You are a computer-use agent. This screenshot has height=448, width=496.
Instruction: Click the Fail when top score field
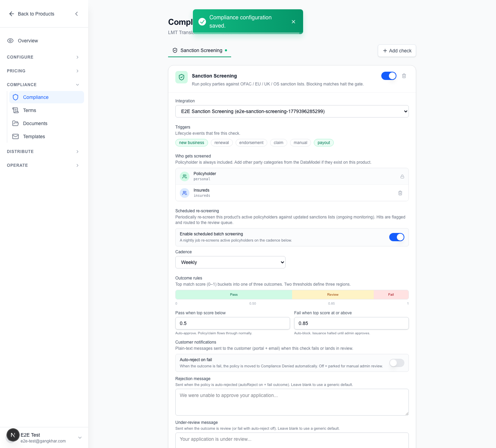351,323
